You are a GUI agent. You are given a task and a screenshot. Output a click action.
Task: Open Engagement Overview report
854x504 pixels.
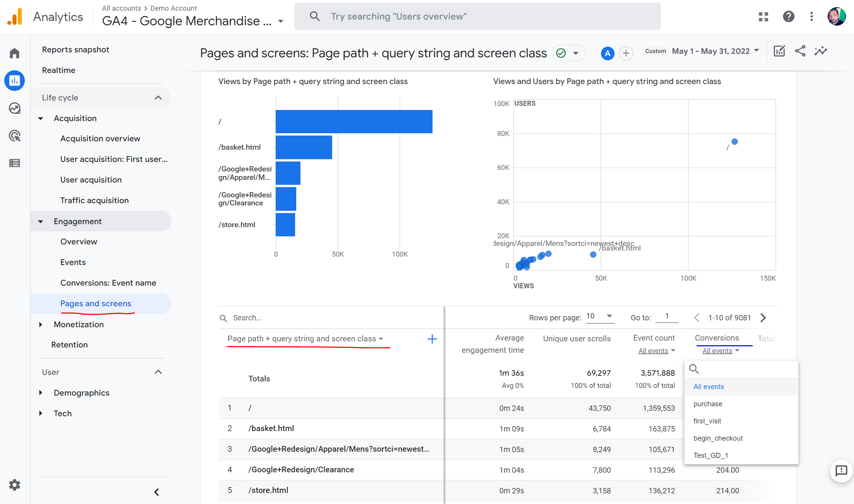pos(79,242)
